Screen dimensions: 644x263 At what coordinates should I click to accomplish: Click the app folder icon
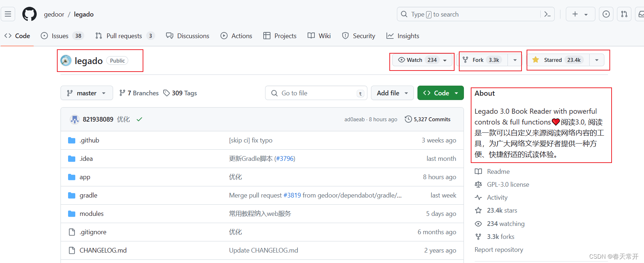pyautogui.click(x=72, y=177)
